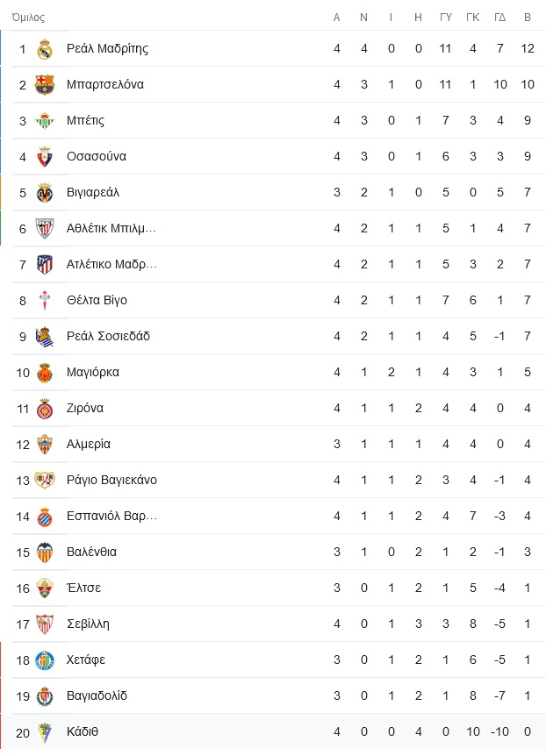Open the Βαγιαδολίδ team link
Image resolution: width=546 pixels, height=756 pixels.
(97, 696)
